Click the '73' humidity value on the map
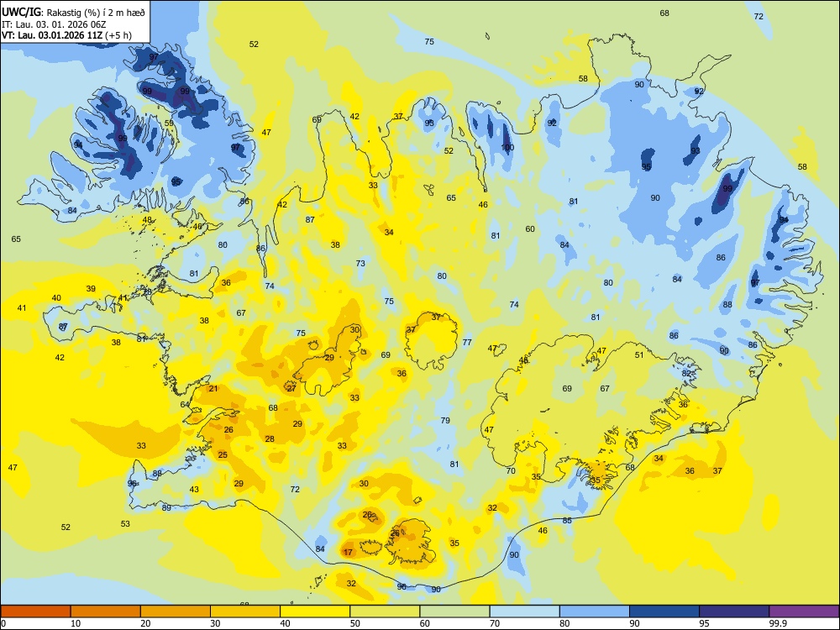The height and width of the screenshot is (630, 840). (360, 263)
